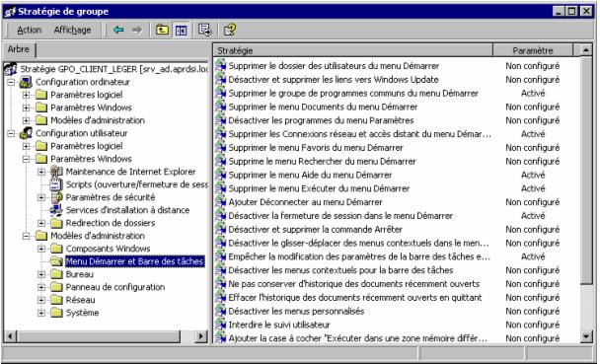The height and width of the screenshot is (364, 600).
Task: Select policy Supprimer le menu Documents du menu Démarrer
Action: pyautogui.click(x=323, y=107)
